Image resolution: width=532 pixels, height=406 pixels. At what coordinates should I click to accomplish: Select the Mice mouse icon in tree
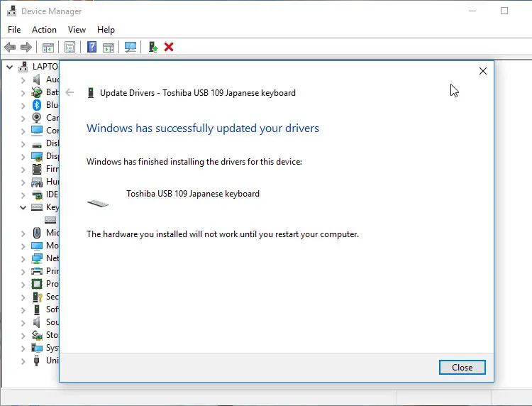coord(37,233)
